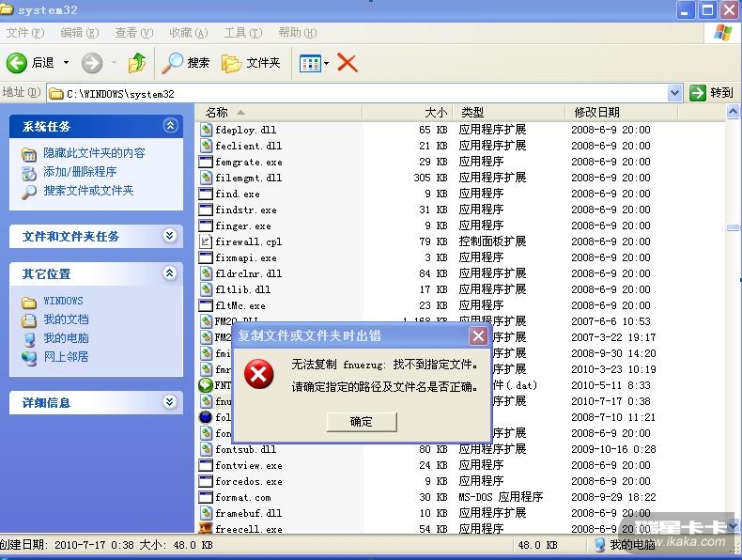Open the 查看(V) menu
This screenshot has width=742, height=560.
pos(134,33)
